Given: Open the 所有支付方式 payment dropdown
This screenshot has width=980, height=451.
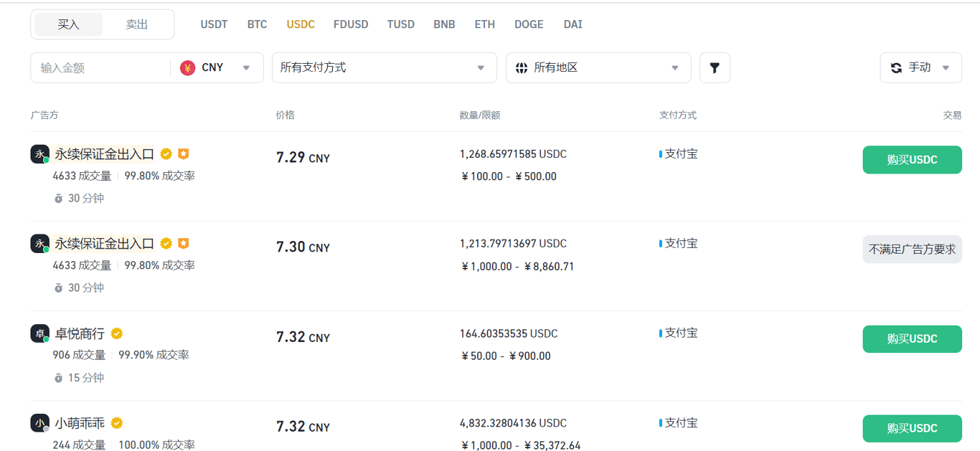Looking at the screenshot, I should click(385, 67).
